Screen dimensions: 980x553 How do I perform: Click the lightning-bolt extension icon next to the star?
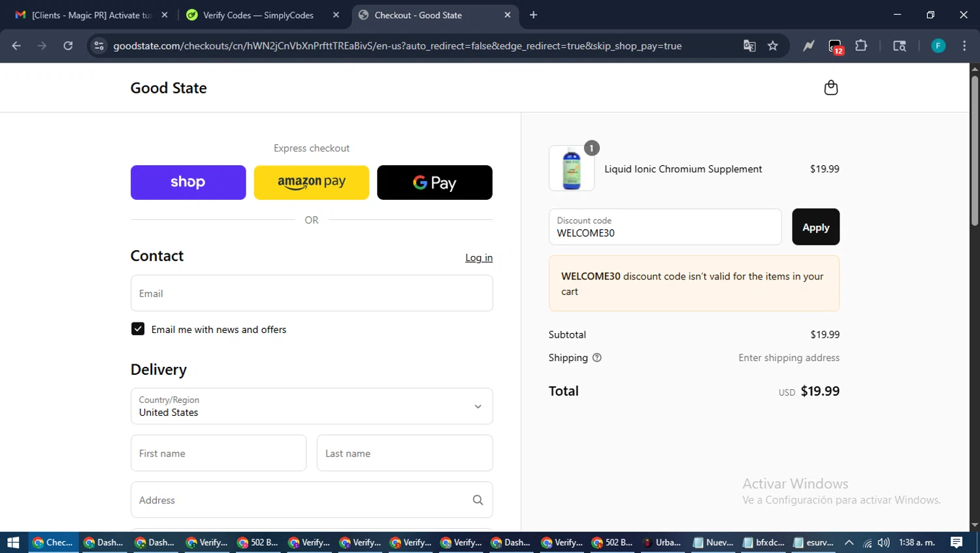point(809,46)
